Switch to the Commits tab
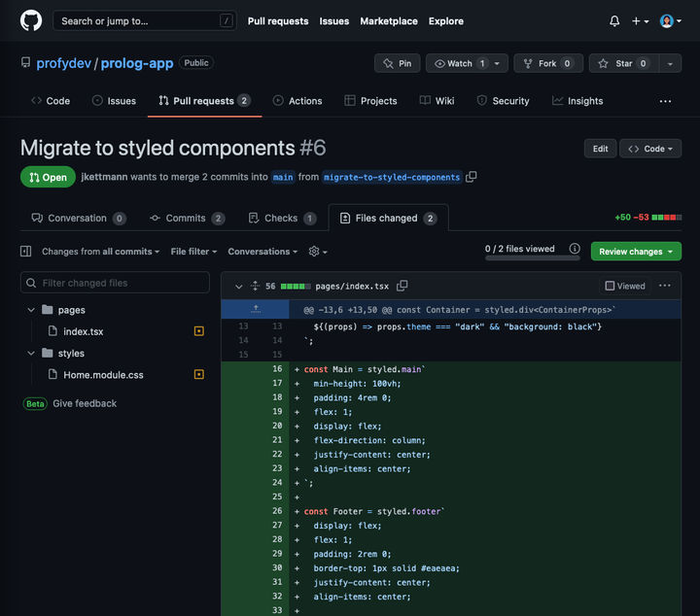 (186, 219)
